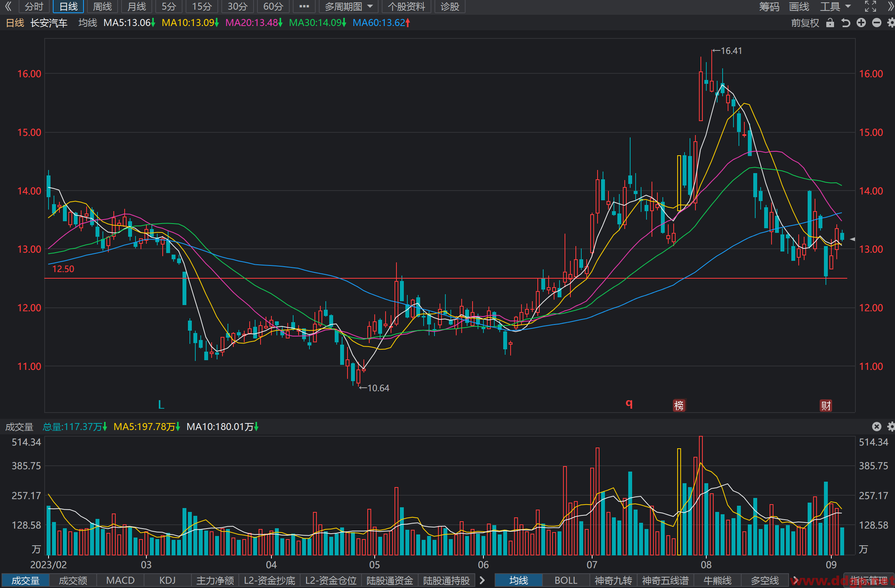The height and width of the screenshot is (588, 895).
Task: Select the 均线 main indicator tab
Action: (519, 581)
